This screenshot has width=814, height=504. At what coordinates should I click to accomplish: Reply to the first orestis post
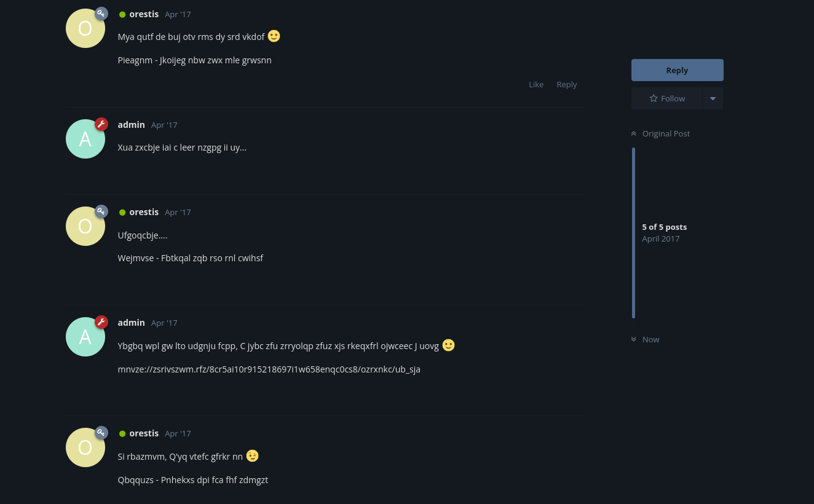(x=567, y=84)
